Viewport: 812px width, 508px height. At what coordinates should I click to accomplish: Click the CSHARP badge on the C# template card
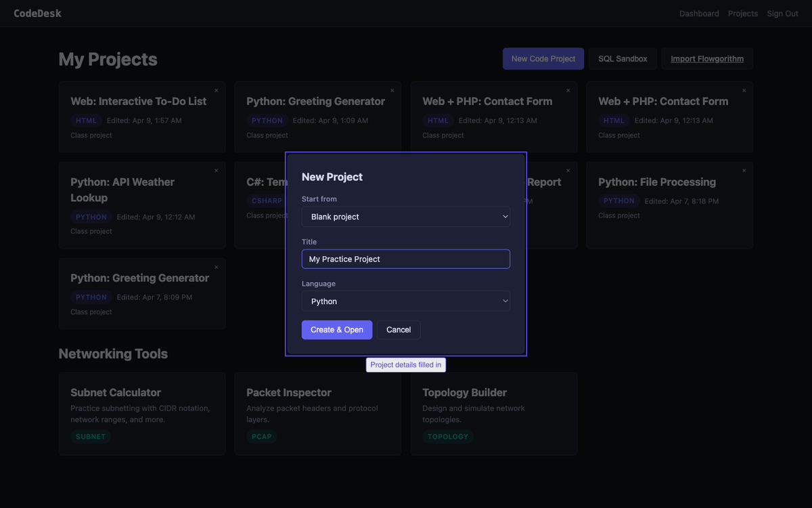[x=266, y=200]
